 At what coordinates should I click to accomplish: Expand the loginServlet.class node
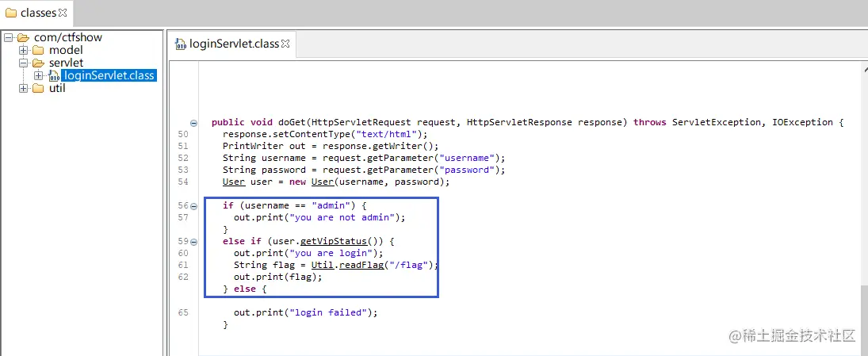point(38,75)
